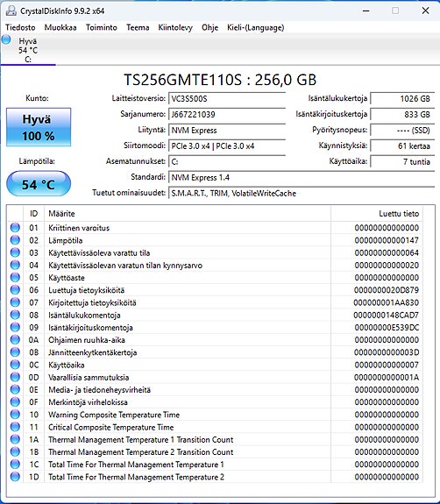Click status orb for Käyttöaste row
440x504 pixels.
tap(15, 277)
